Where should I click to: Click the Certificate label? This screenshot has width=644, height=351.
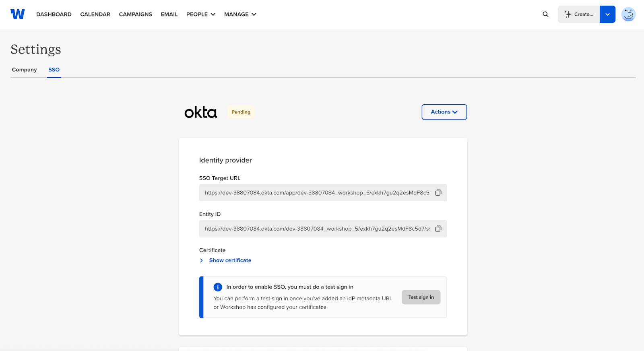point(213,250)
